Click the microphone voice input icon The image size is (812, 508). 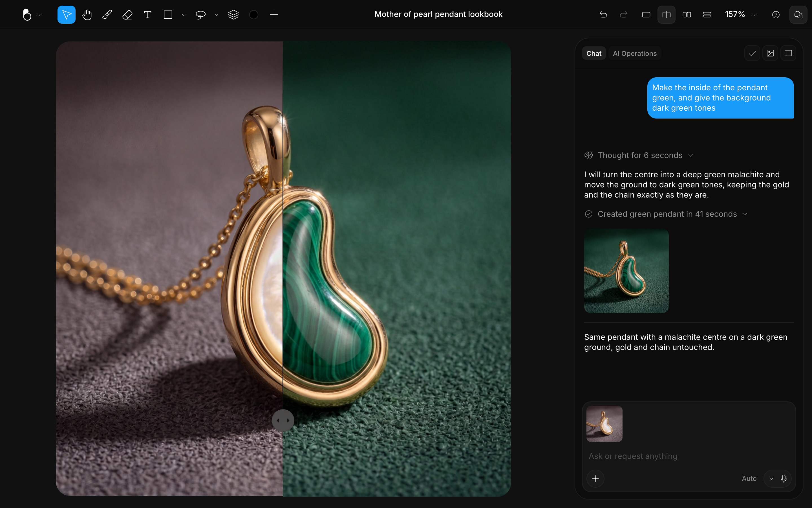784,478
